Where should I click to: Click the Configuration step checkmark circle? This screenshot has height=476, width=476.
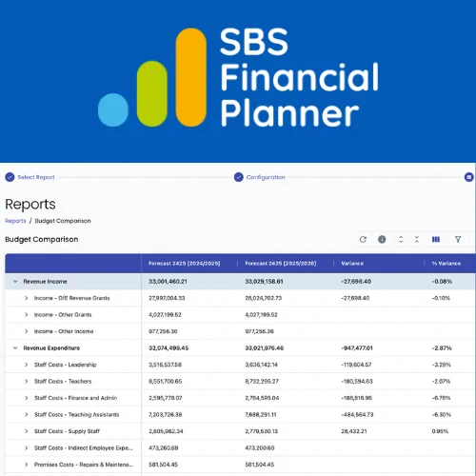(x=239, y=177)
